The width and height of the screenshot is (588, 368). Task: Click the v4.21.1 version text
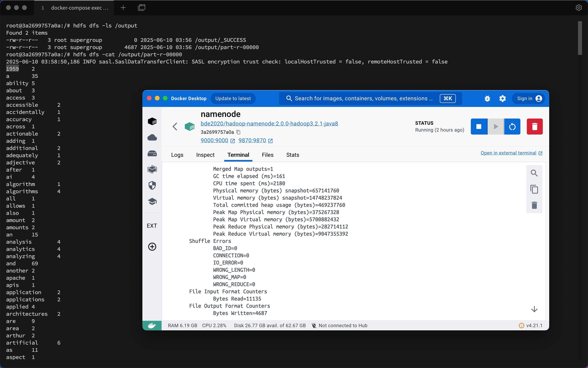click(534, 325)
